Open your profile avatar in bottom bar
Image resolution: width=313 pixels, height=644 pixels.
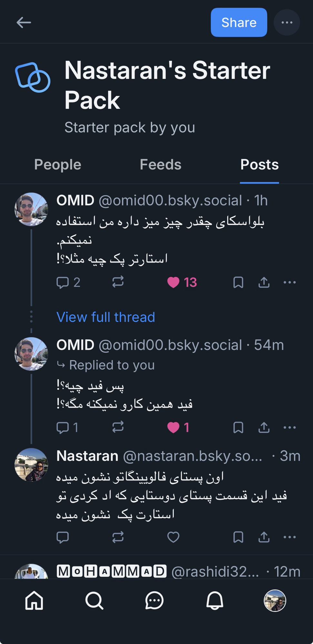pos(275,601)
